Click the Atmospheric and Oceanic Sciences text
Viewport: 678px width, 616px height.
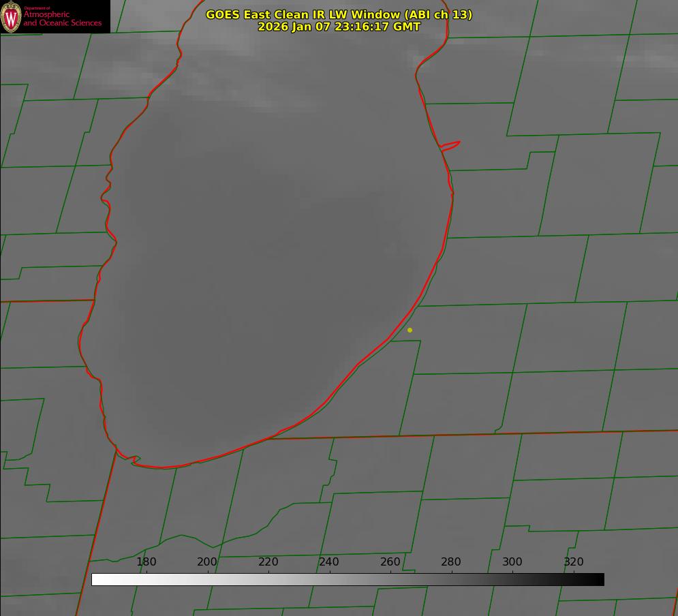(62, 18)
